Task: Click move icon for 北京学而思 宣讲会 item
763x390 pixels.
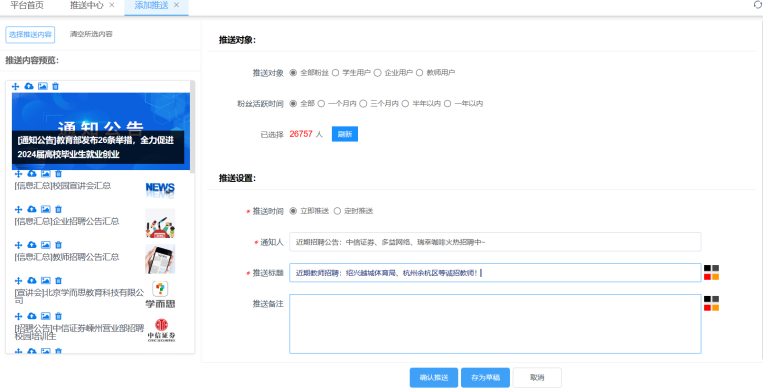Action: [x=18, y=280]
